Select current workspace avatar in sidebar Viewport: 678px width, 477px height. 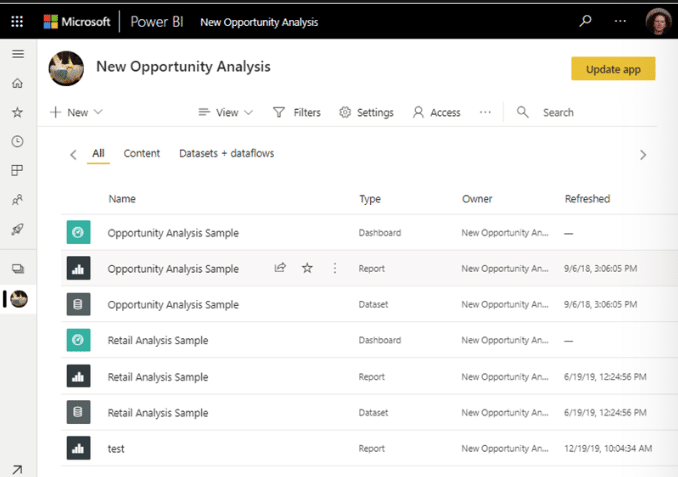click(x=19, y=299)
